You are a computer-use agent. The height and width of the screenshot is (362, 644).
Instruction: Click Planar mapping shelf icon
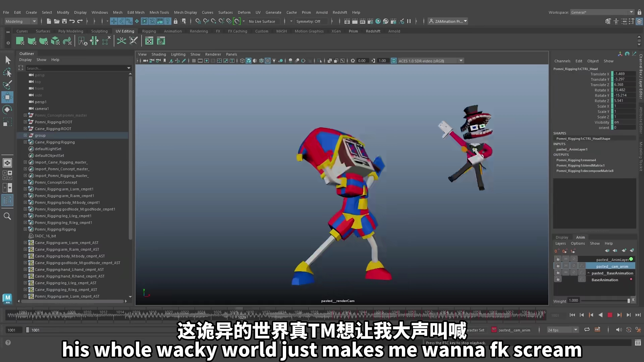(20, 41)
